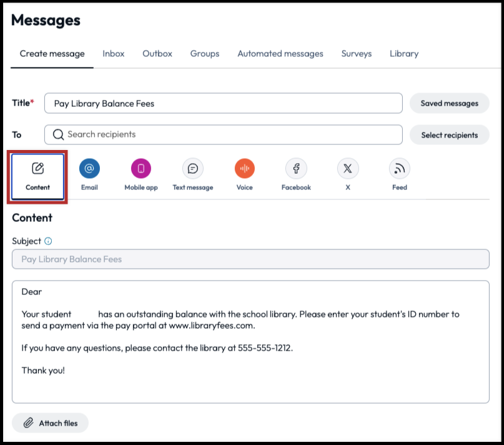Select the Email channel icon

click(89, 167)
